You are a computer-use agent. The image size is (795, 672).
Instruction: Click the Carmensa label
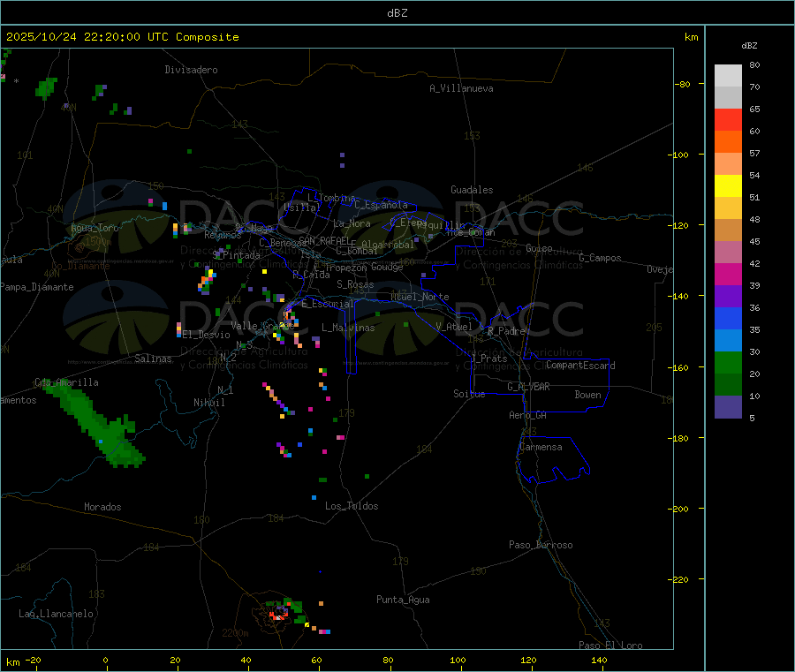click(x=541, y=447)
